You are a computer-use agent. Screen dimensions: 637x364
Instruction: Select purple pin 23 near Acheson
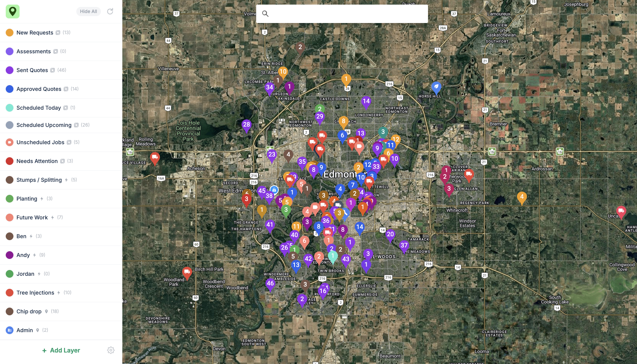point(272,156)
